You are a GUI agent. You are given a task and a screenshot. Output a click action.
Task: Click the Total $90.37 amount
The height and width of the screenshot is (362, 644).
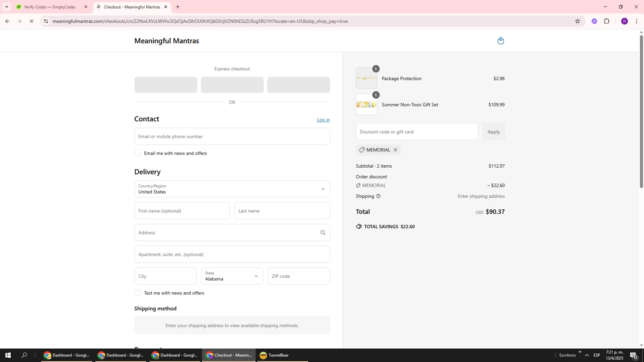(x=495, y=212)
